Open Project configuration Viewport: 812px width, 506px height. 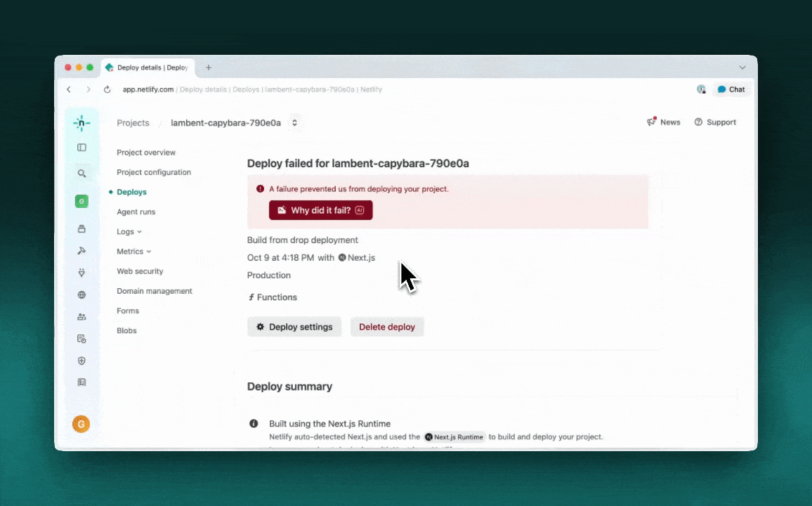coord(154,172)
